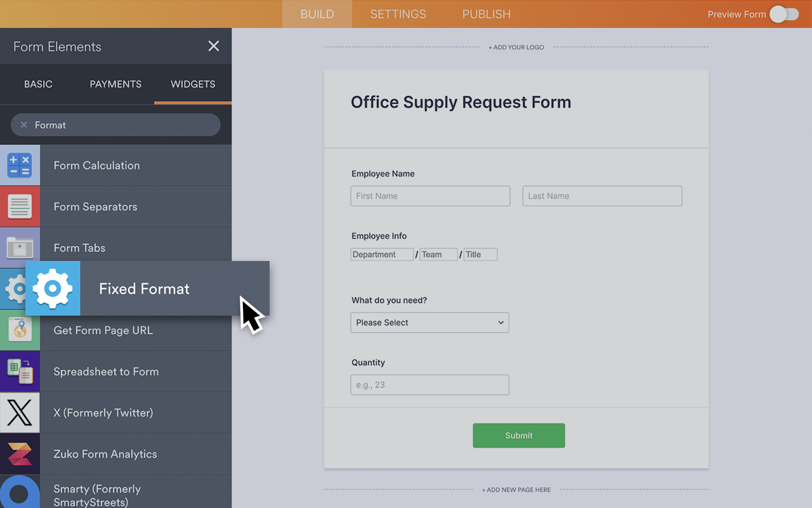Click the ADD NEW PAGE HERE link

(516, 490)
